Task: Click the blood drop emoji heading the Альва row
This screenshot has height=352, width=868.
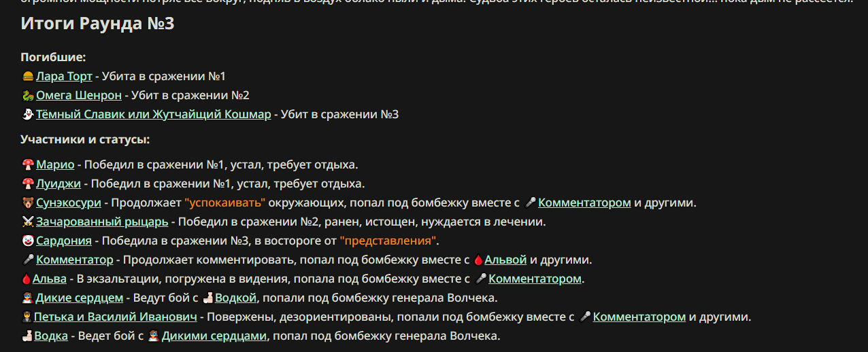Action: 27,279
